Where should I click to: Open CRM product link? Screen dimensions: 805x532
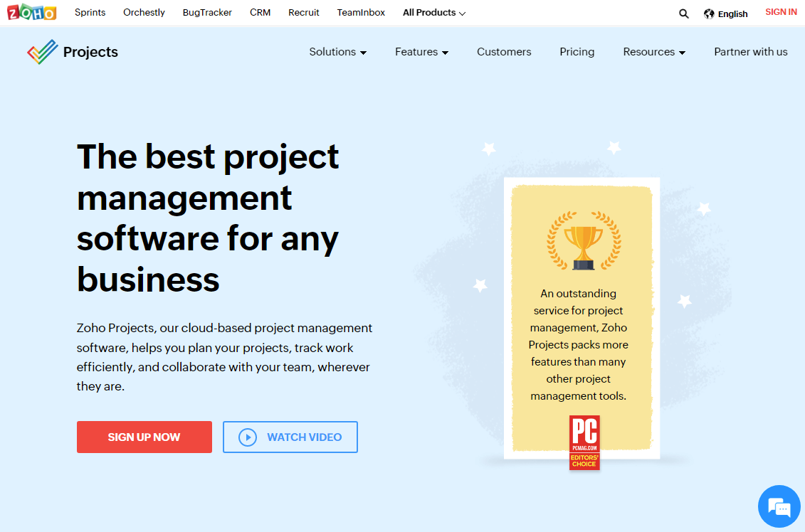click(x=260, y=12)
